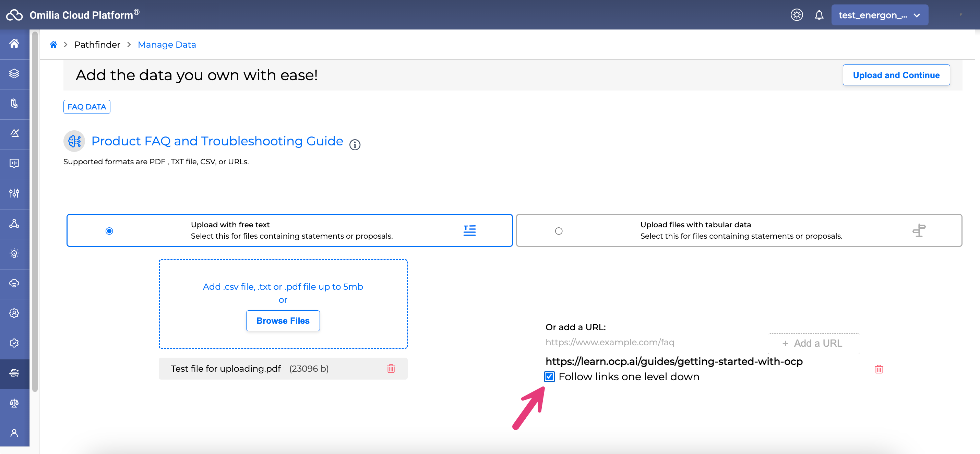This screenshot has height=454, width=980.
Task: Open the pencil-triangle design sidebar icon
Action: tap(14, 133)
